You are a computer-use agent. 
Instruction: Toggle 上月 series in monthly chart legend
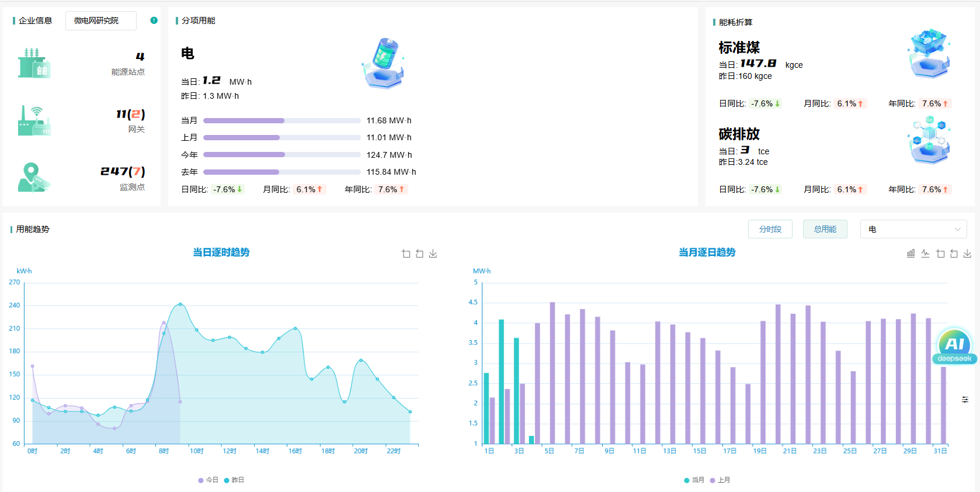(720, 480)
